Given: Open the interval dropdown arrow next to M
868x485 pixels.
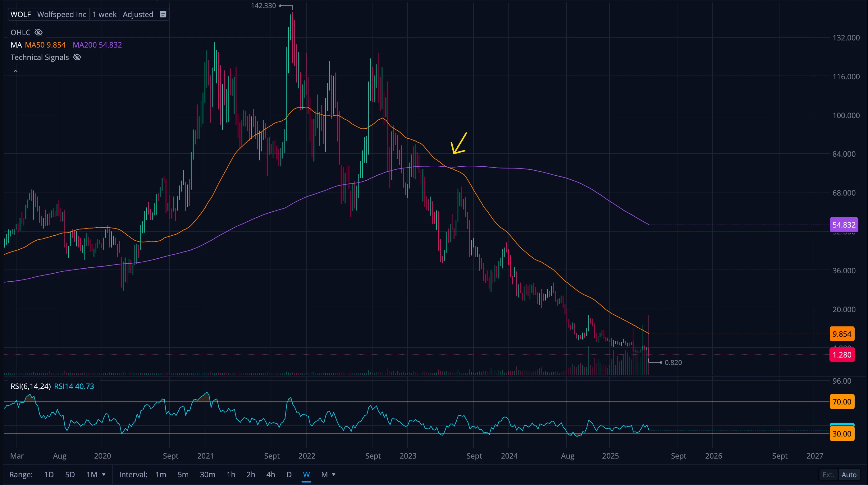Looking at the screenshot, I should pyautogui.click(x=334, y=474).
